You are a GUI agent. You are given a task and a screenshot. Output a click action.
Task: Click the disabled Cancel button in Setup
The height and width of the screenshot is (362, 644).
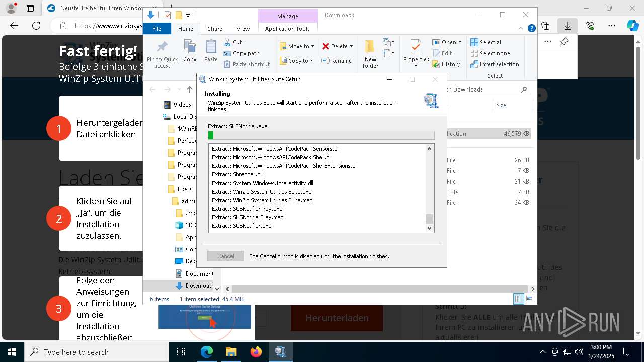(x=225, y=256)
